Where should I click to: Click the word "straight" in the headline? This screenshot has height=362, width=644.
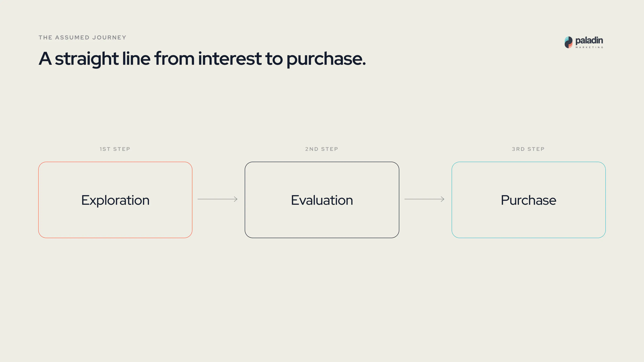(x=87, y=59)
